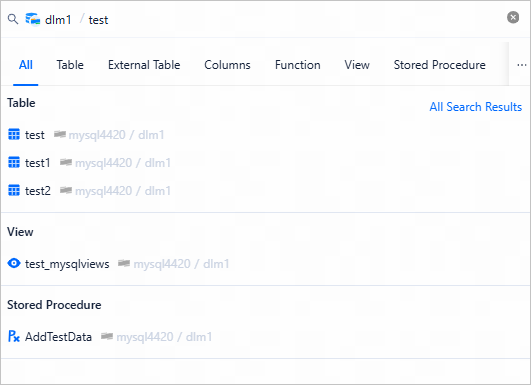Open the Stored Procedure tab
Screen dimensions: 531x385
(x=440, y=65)
